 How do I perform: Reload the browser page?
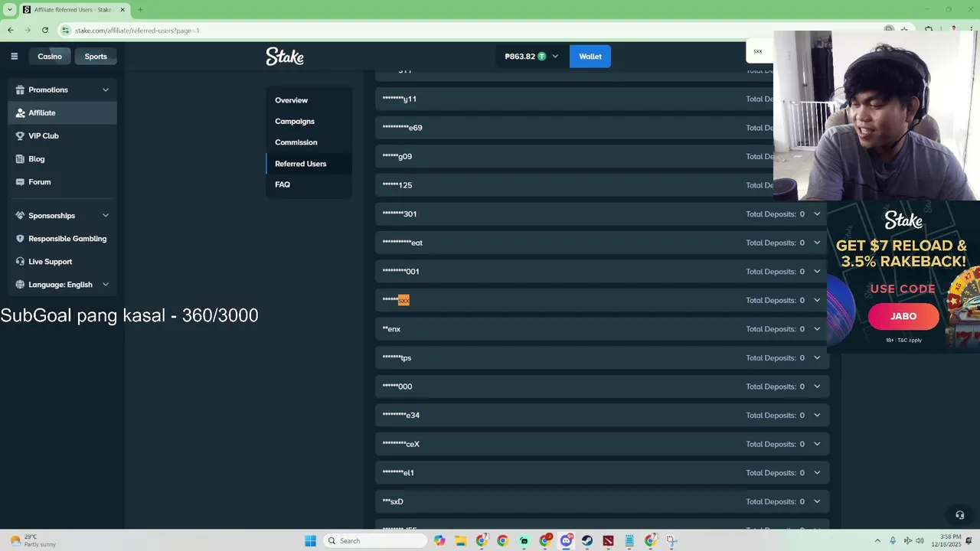[x=45, y=30]
